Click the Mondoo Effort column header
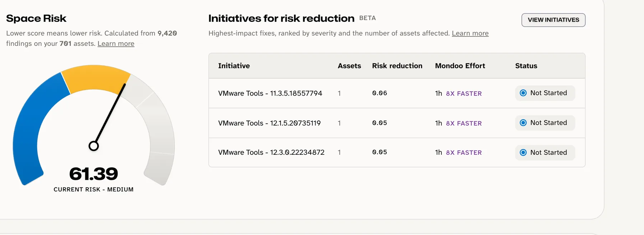This screenshot has width=644, height=235. click(460, 66)
